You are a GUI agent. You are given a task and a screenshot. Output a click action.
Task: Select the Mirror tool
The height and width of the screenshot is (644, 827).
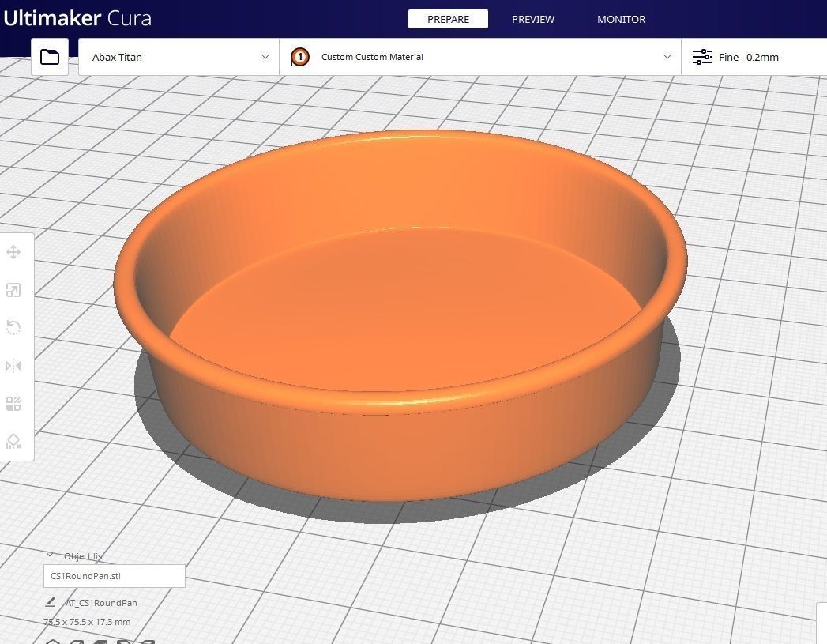[13, 366]
